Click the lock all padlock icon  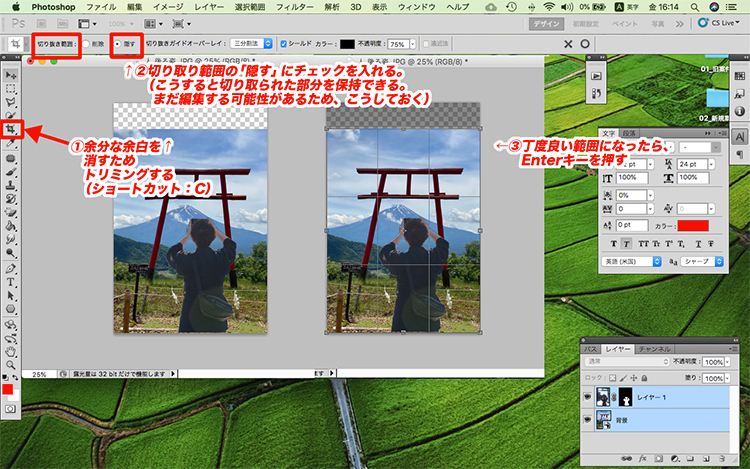coord(644,378)
